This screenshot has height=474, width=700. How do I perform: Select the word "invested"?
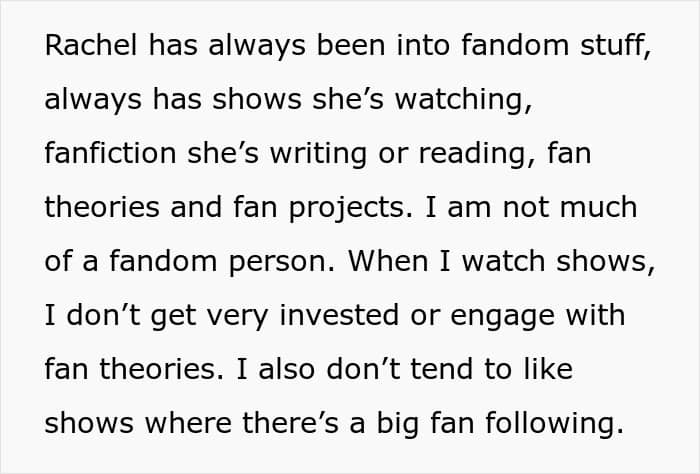[339, 315]
